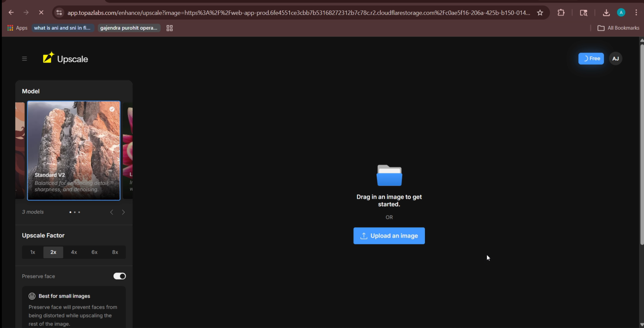Select the 4x upscale factor
The width and height of the screenshot is (644, 328).
pyautogui.click(x=74, y=252)
